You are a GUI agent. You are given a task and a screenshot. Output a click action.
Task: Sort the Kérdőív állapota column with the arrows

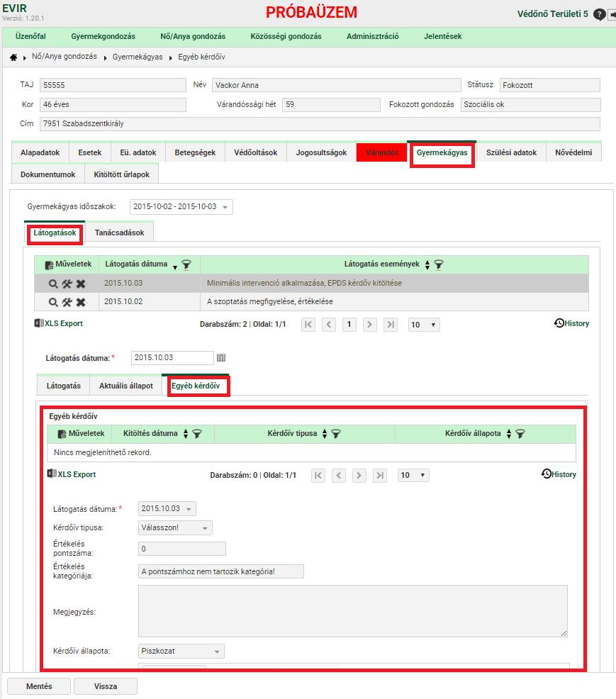[508, 434]
